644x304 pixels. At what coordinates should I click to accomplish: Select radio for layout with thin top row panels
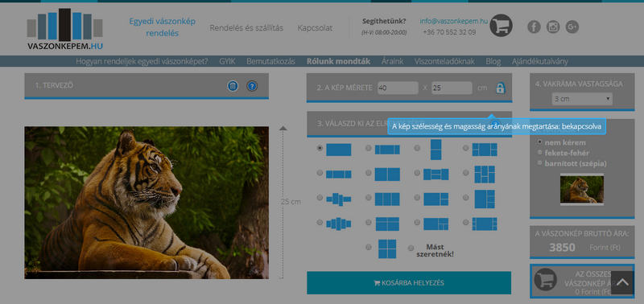(369, 222)
